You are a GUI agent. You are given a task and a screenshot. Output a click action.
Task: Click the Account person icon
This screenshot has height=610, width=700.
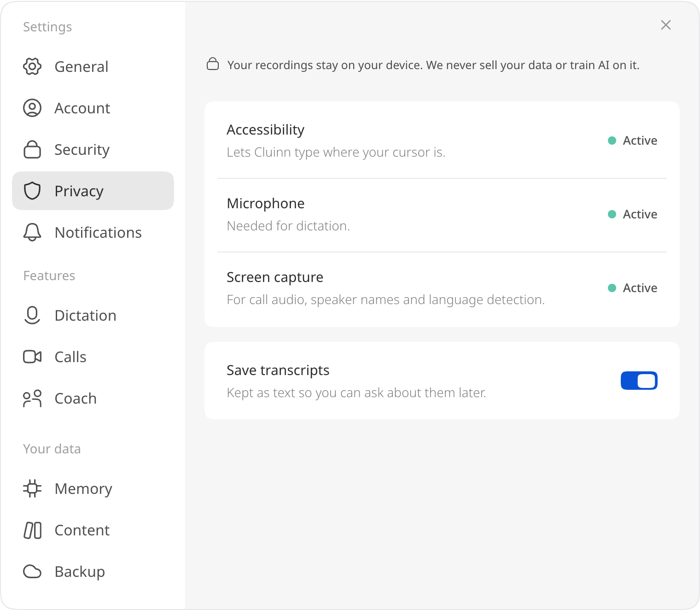coord(32,108)
